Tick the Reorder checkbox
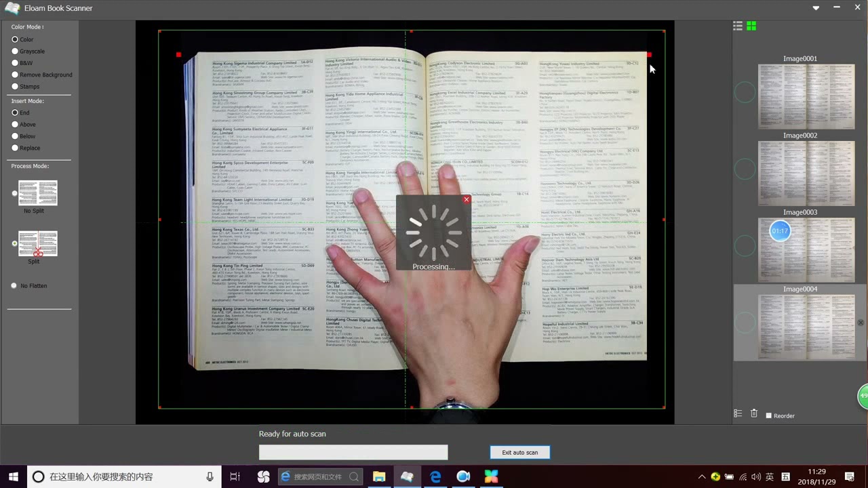This screenshot has width=868, height=488. coord(768,415)
